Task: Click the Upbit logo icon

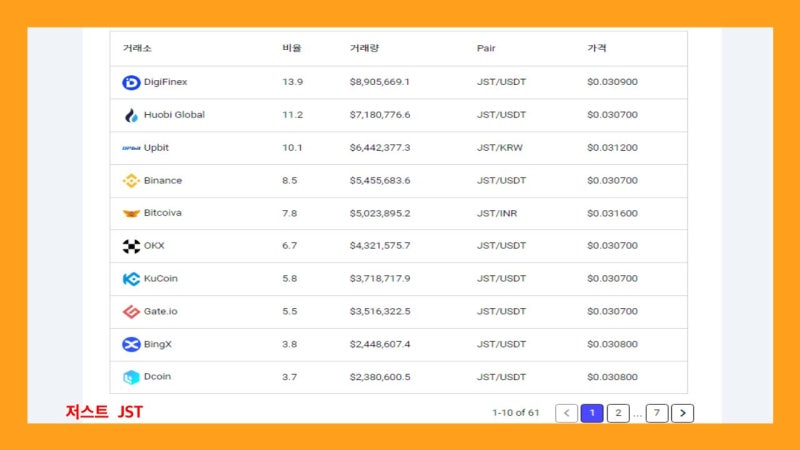Action: pos(131,148)
